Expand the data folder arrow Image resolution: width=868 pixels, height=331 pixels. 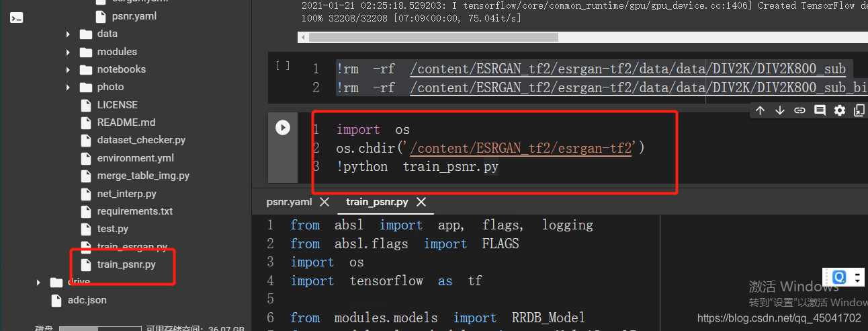(68, 34)
